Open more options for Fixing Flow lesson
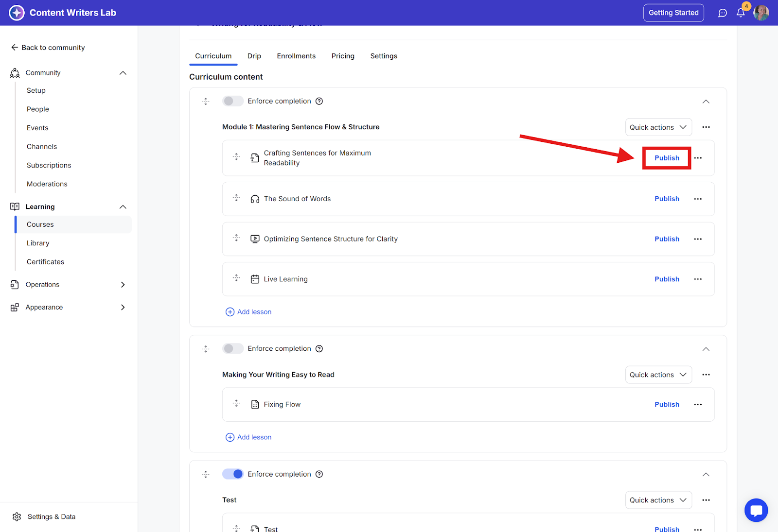Screen dimensions: 778x532 [x=698, y=405]
